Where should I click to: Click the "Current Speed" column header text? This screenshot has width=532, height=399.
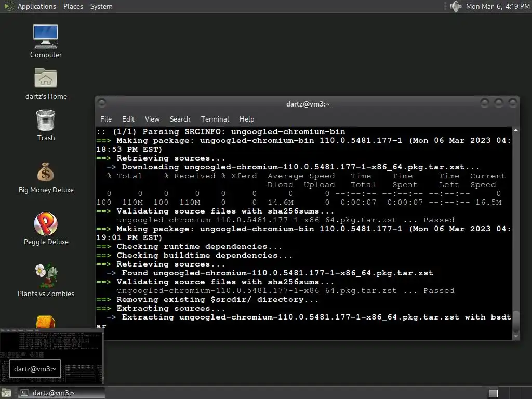(487, 180)
